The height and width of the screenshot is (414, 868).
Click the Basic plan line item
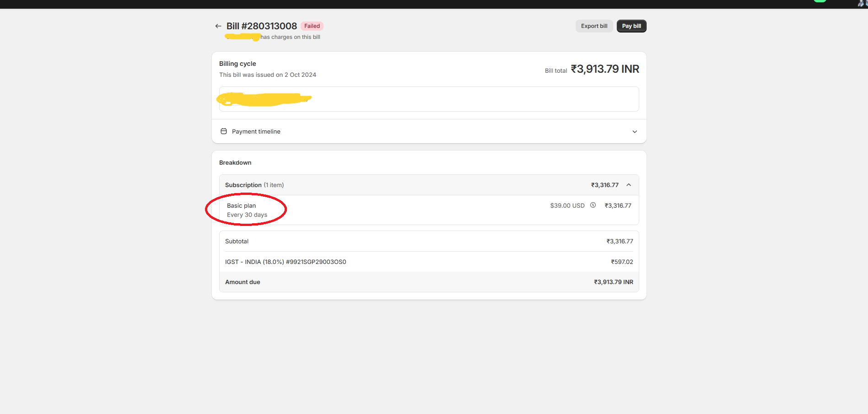pos(241,206)
